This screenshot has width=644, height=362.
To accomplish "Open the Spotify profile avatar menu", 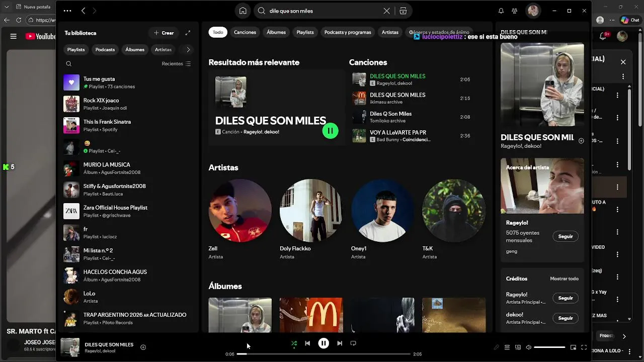I will (x=533, y=11).
